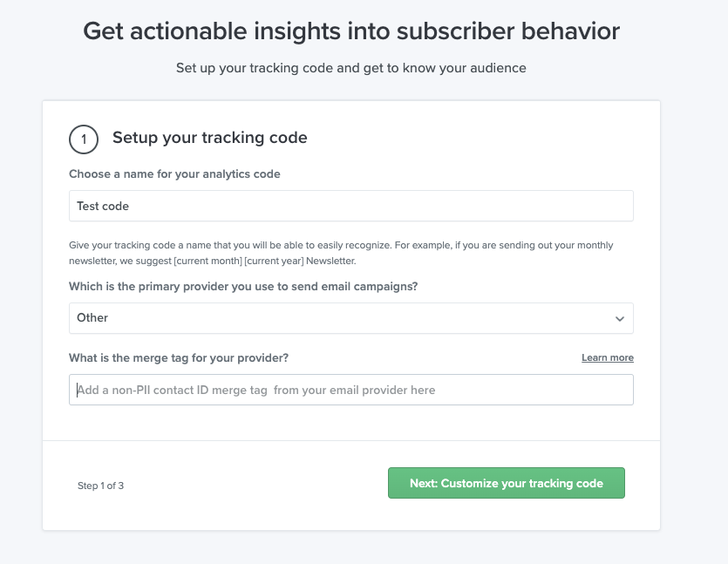Click the page title about subscriber behavior
Screen dimensions: 728x564
point(350,31)
